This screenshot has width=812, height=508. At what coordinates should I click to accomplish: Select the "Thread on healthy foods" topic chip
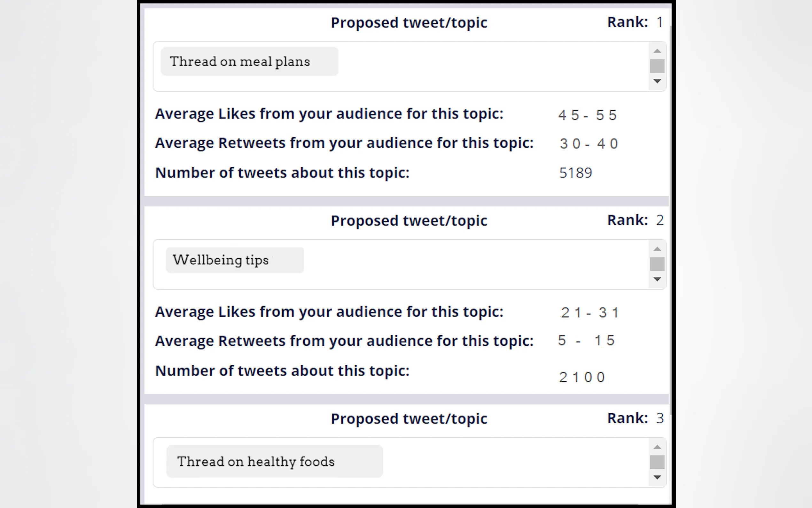(x=274, y=461)
